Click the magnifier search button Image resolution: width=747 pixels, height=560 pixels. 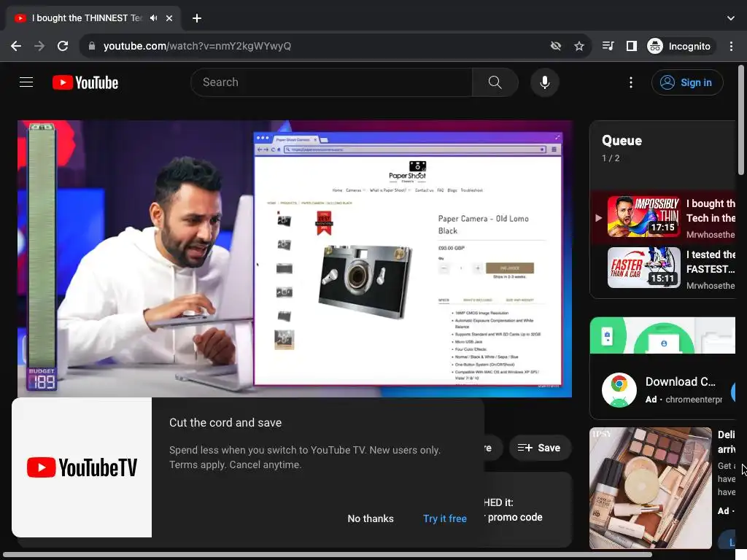pos(495,82)
